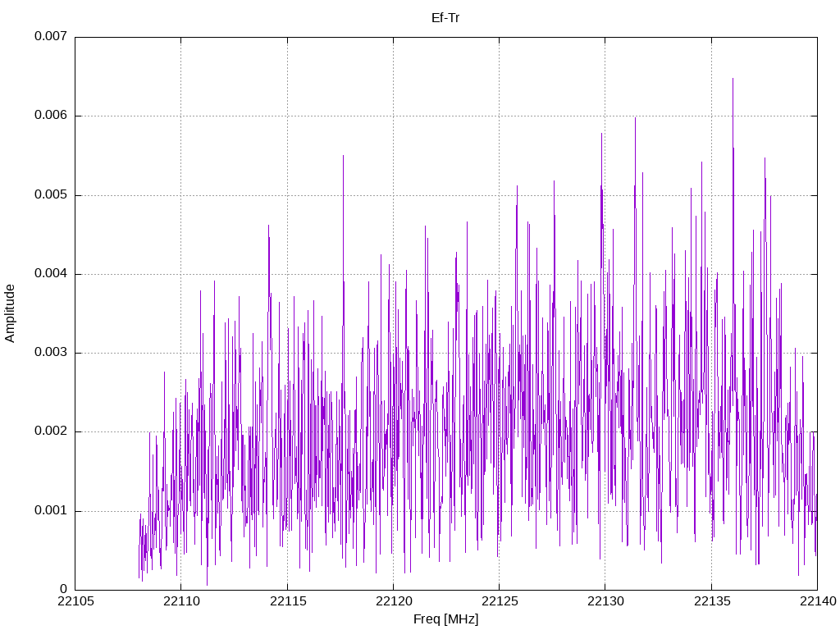Click the Amplitude axis label
The width and height of the screenshot is (840, 630).
tap(10, 313)
